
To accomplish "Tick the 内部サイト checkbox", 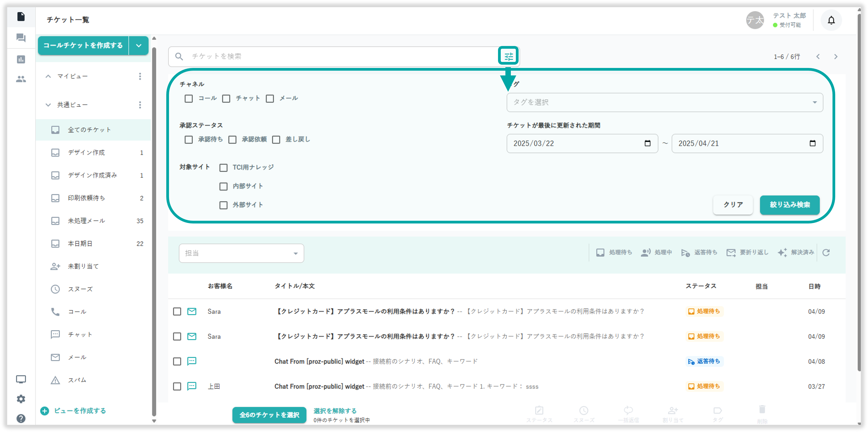I will (x=223, y=187).
